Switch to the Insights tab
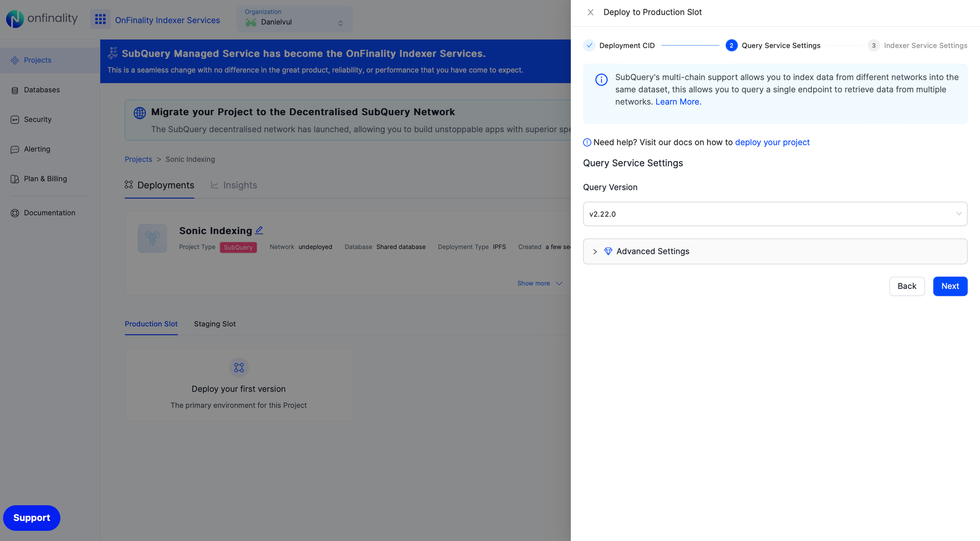This screenshot has height=541, width=980. tap(234, 185)
